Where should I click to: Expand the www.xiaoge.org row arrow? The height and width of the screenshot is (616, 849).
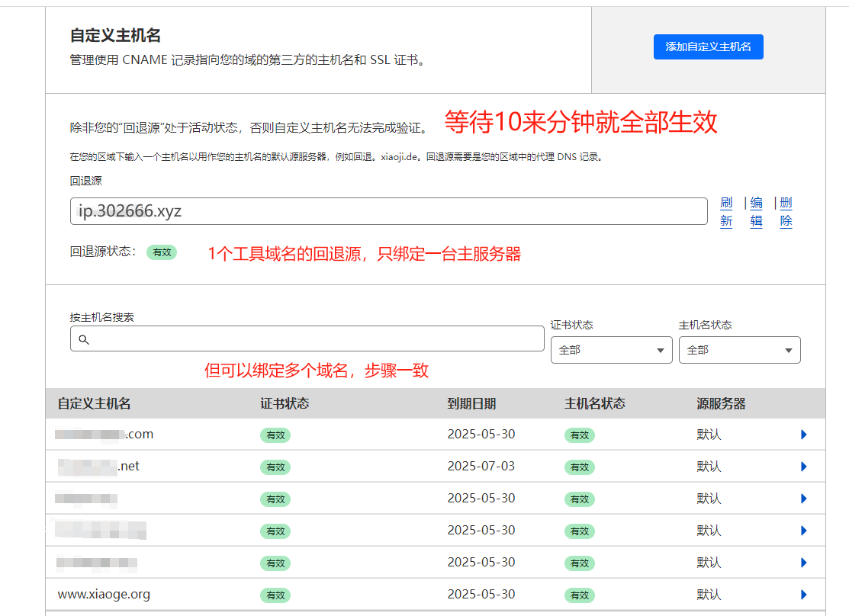point(803,595)
